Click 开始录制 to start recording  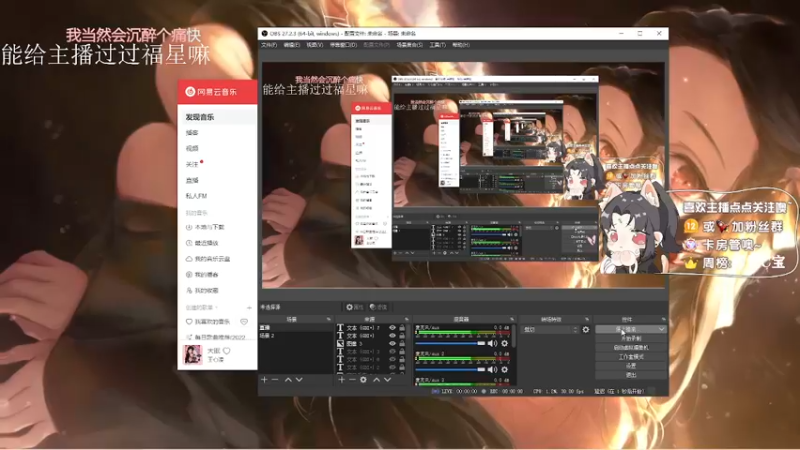[x=631, y=338]
